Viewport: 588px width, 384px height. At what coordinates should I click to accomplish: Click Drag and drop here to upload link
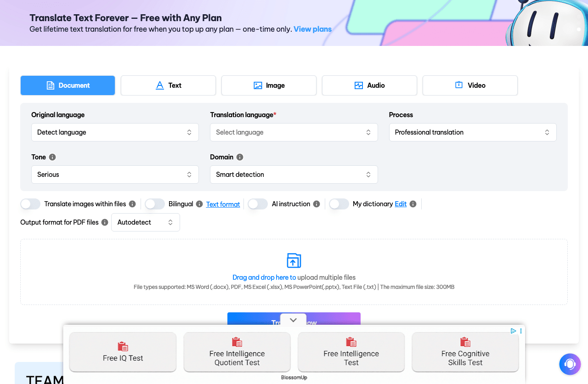click(264, 277)
